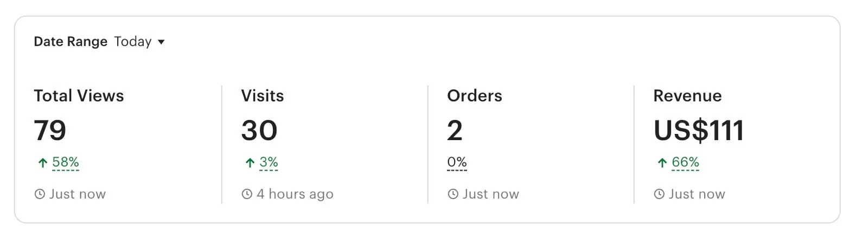This screenshot has width=868, height=242.
Task: Click the clock icon under Total Views
Action: (x=40, y=194)
